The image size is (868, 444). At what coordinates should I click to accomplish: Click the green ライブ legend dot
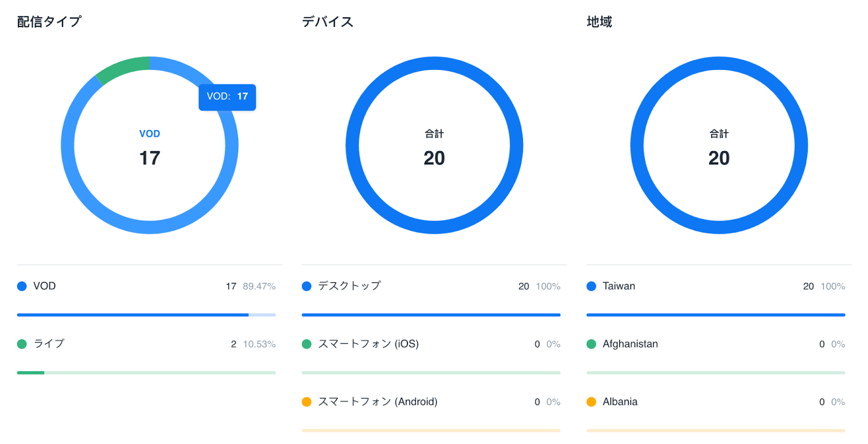pyautogui.click(x=22, y=344)
